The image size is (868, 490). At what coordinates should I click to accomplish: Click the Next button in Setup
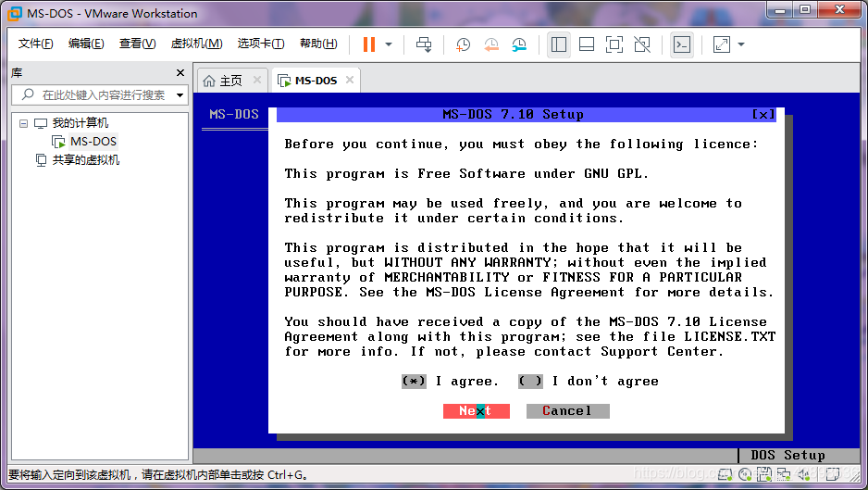point(476,410)
